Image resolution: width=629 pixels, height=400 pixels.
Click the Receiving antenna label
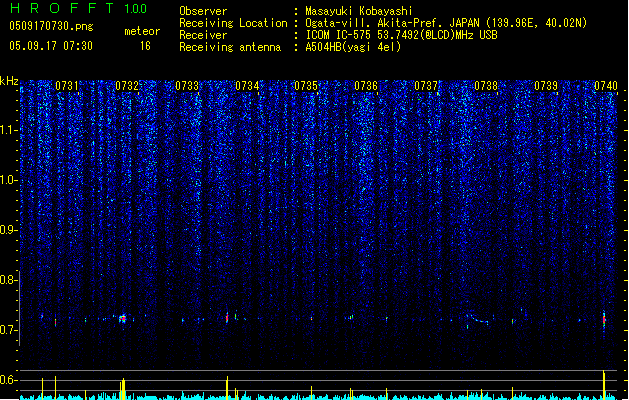pos(230,47)
